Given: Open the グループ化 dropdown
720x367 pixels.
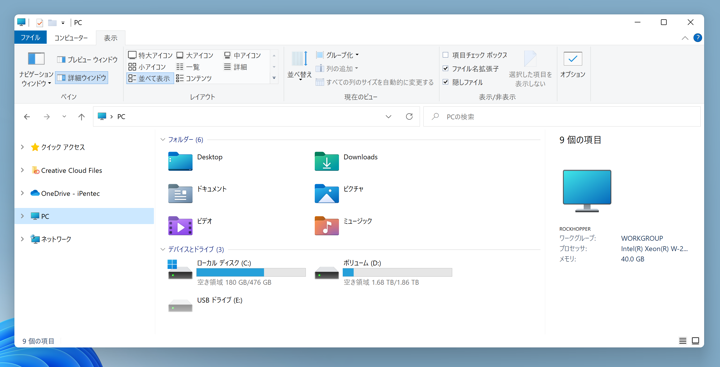Looking at the screenshot, I should pyautogui.click(x=337, y=55).
